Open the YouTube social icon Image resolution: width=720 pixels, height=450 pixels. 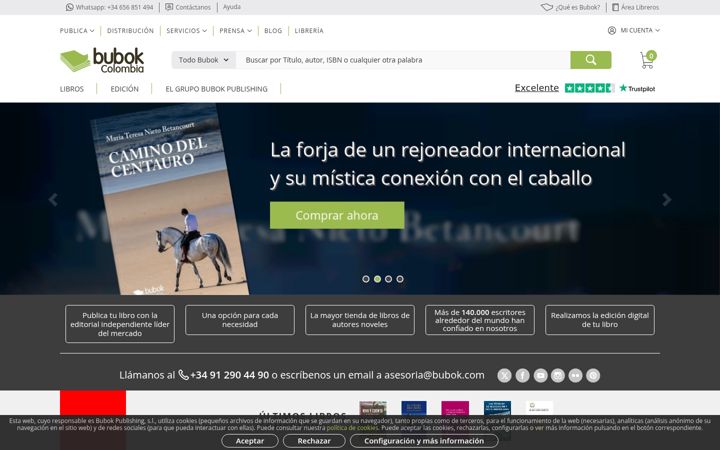(540, 376)
